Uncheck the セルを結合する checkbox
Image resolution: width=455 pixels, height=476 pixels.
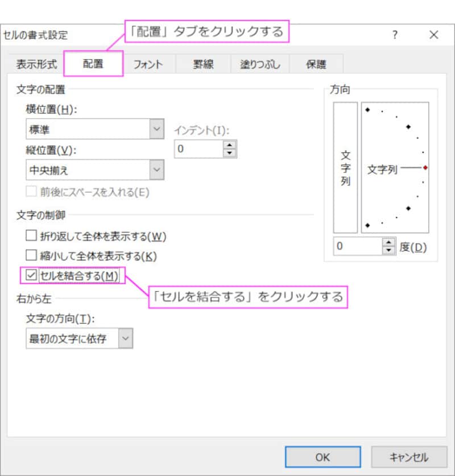pos(31,275)
